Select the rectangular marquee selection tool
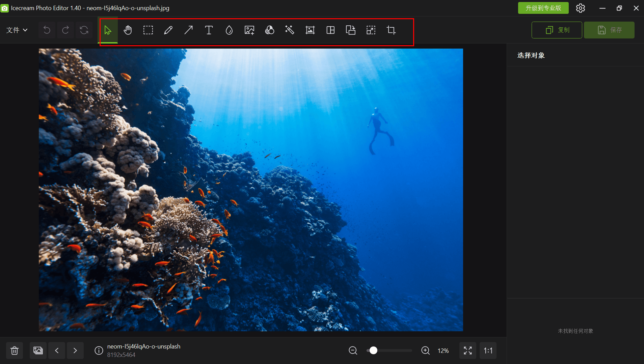Screen dimensions: 644x364 click(148, 30)
